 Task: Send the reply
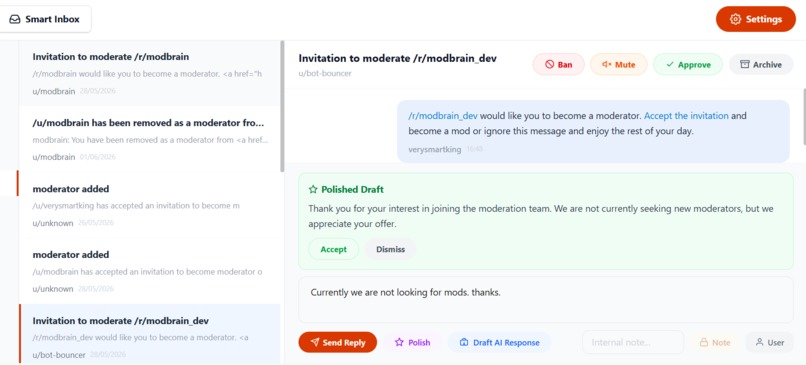(x=338, y=342)
